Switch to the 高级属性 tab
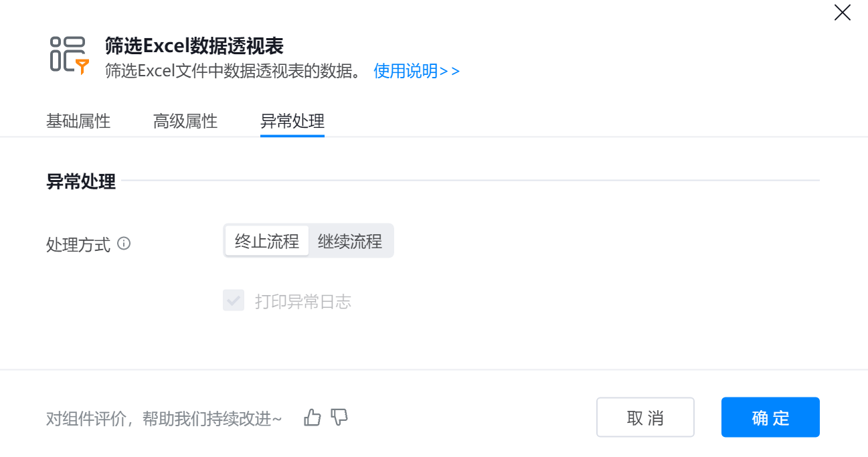Viewport: 868px width, 457px height. 185,121
